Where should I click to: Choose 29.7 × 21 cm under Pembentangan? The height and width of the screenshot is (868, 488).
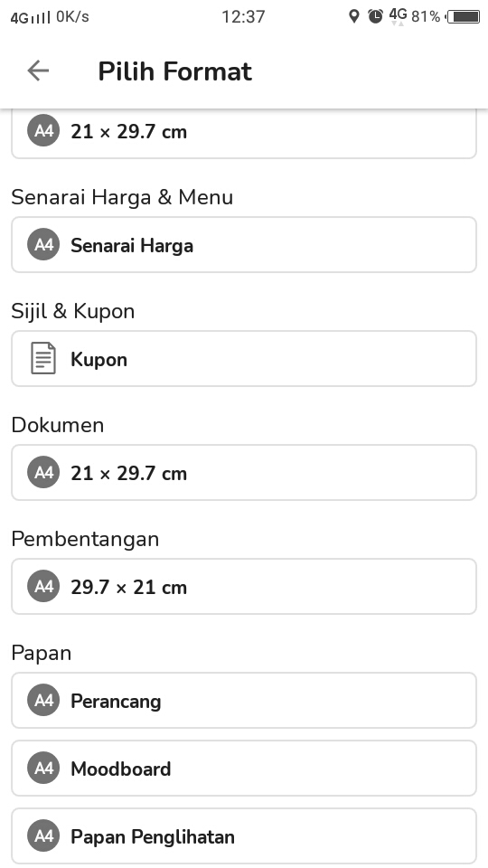coord(244,587)
